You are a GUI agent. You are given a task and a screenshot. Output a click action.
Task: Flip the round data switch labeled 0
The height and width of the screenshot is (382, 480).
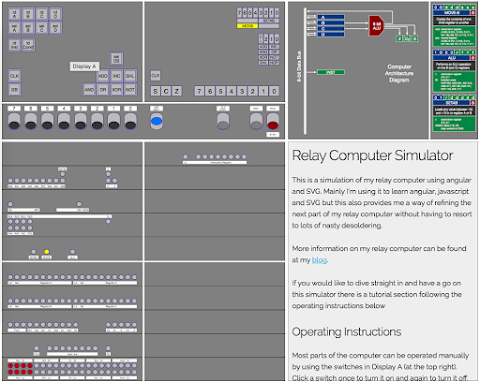pos(131,121)
